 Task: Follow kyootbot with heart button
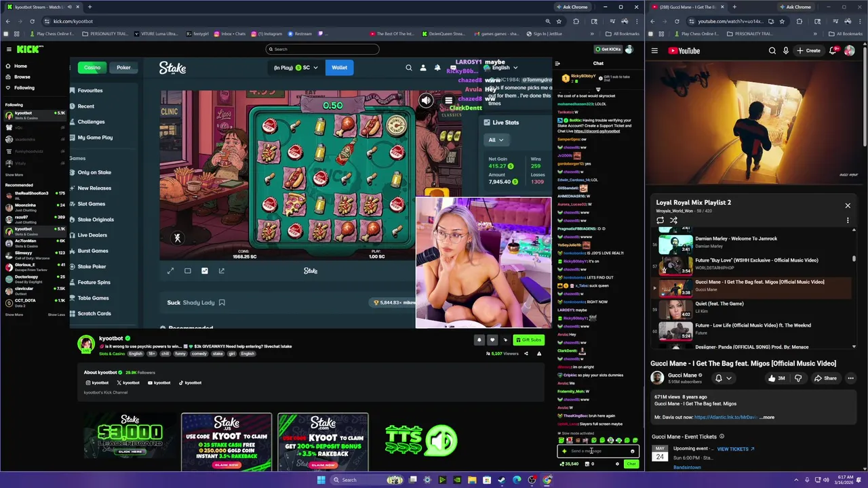[492, 340]
